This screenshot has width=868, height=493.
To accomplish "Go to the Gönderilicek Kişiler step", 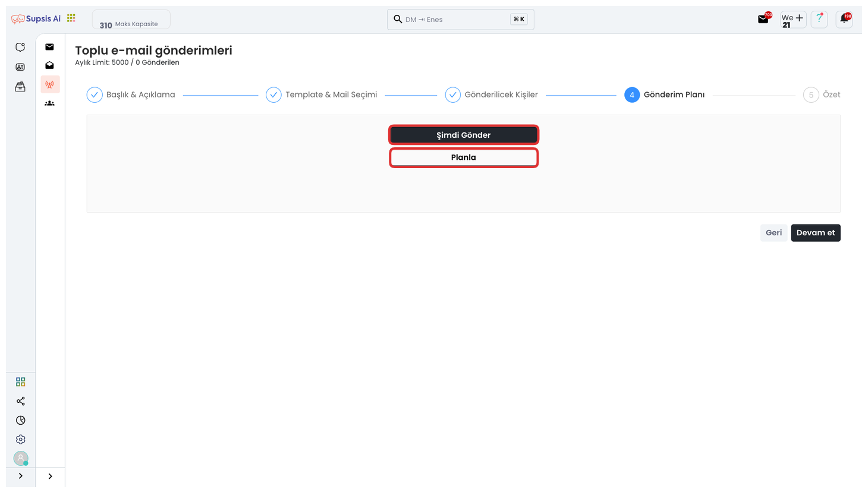I will point(491,94).
